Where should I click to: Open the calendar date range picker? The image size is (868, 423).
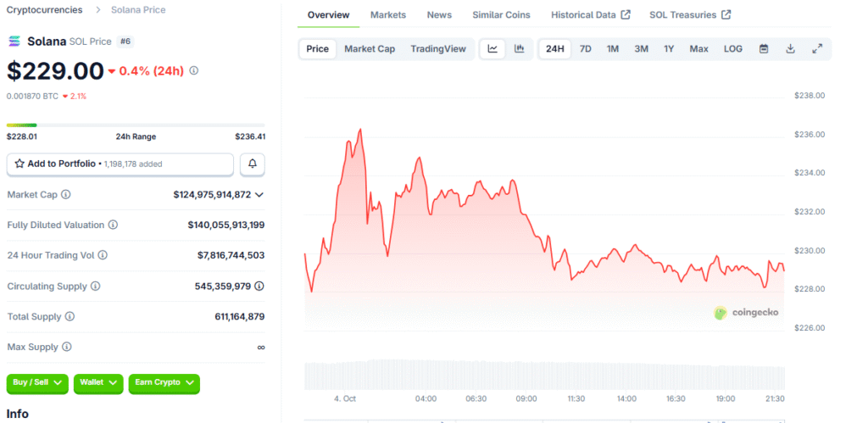tap(764, 49)
